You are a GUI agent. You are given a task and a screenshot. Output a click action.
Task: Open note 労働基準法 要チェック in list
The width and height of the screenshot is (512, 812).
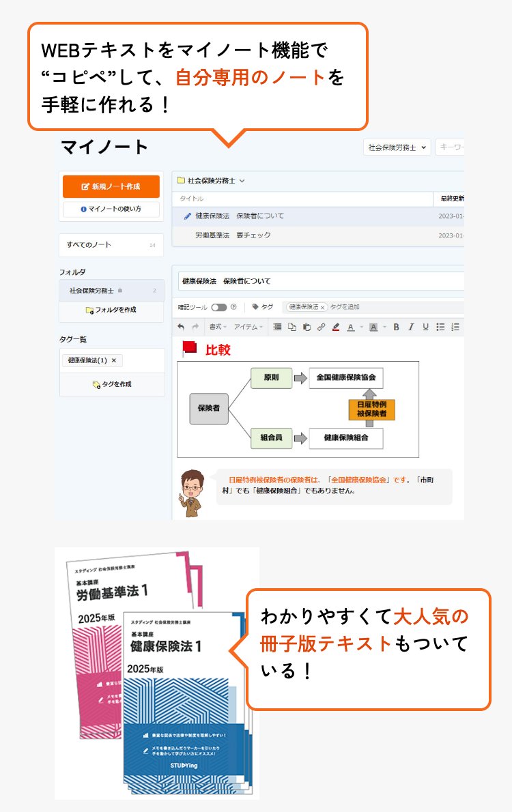(x=318, y=235)
